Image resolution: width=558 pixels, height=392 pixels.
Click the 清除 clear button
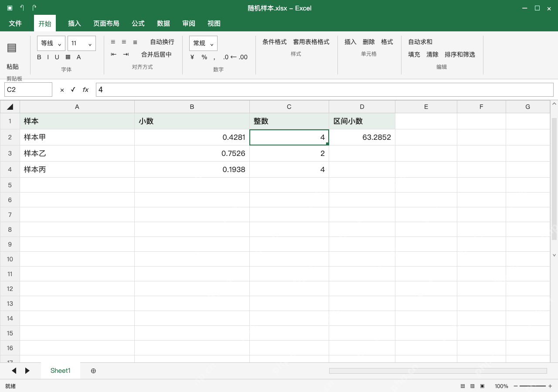tap(432, 54)
